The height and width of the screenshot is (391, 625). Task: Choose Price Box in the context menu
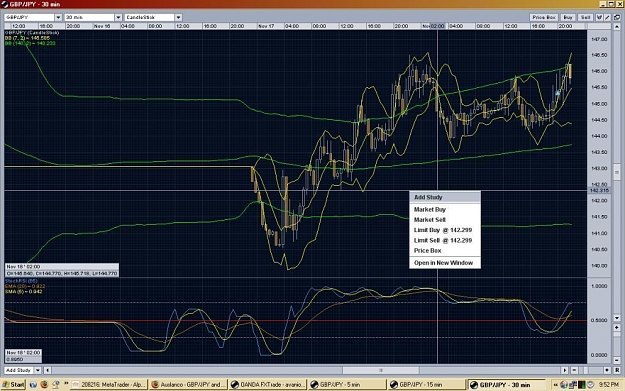pyautogui.click(x=445, y=251)
